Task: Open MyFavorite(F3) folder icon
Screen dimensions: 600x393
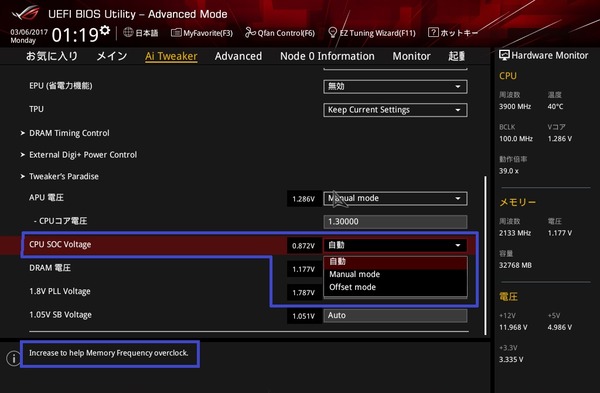Action: 176,33
